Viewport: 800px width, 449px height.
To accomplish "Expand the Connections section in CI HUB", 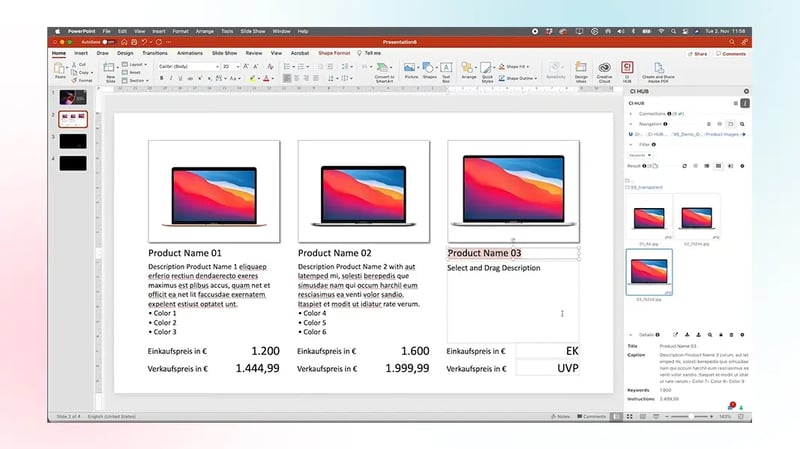I will pyautogui.click(x=631, y=113).
